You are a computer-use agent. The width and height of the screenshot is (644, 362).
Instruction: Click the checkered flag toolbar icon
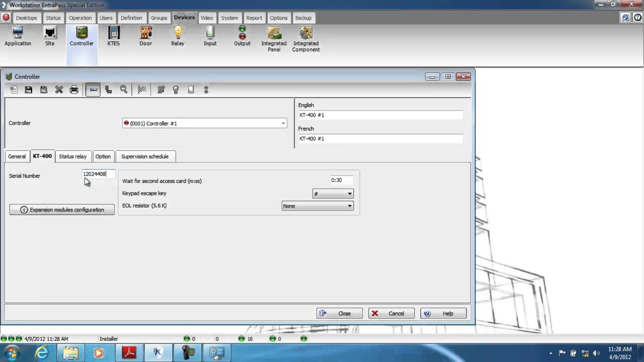(142, 89)
